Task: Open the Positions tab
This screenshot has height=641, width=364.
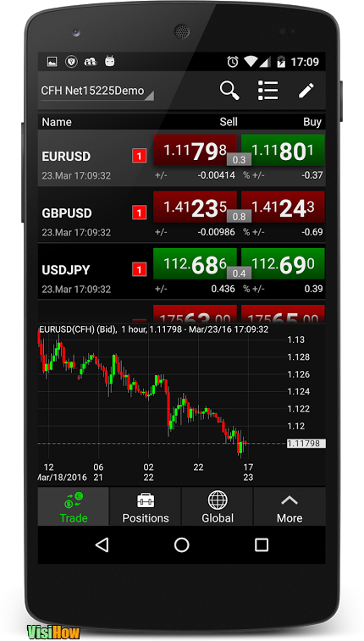Action: [146, 506]
